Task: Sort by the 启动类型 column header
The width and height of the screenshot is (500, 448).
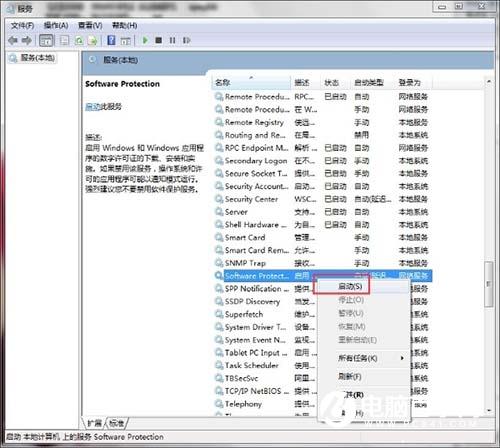Action: click(373, 83)
